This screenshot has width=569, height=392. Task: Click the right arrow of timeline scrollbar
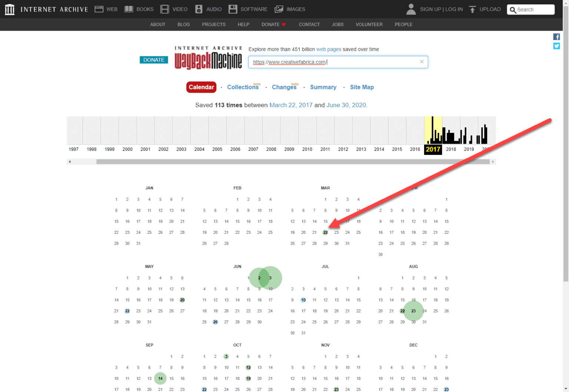pyautogui.click(x=493, y=162)
